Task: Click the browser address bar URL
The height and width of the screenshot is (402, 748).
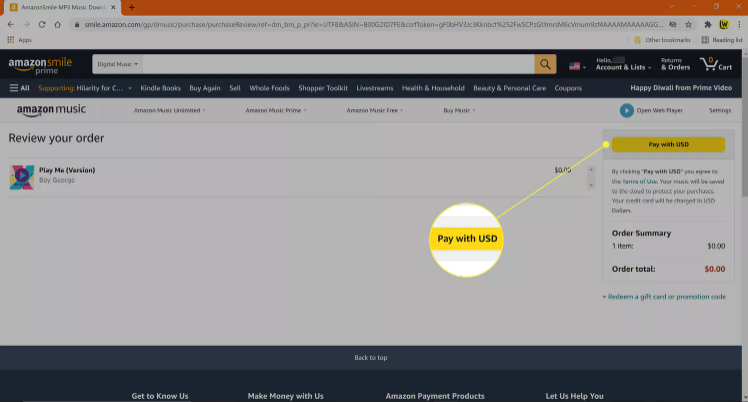Action: pyautogui.click(x=374, y=24)
